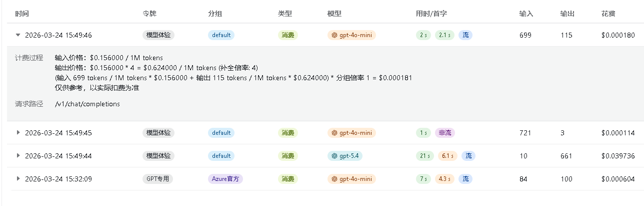The image size is (644, 206).
Task: Expand the 15:32:09 log entry
Action: pos(18,179)
